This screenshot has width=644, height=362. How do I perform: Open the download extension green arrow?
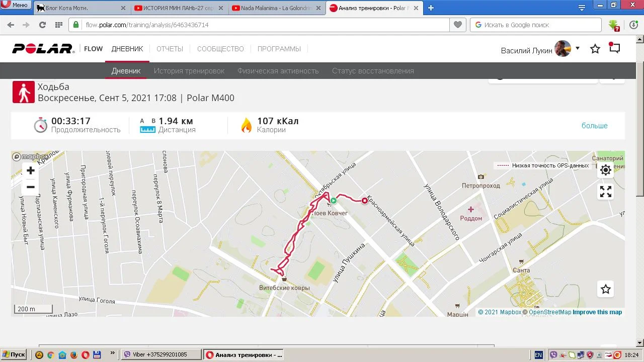[x=613, y=25]
